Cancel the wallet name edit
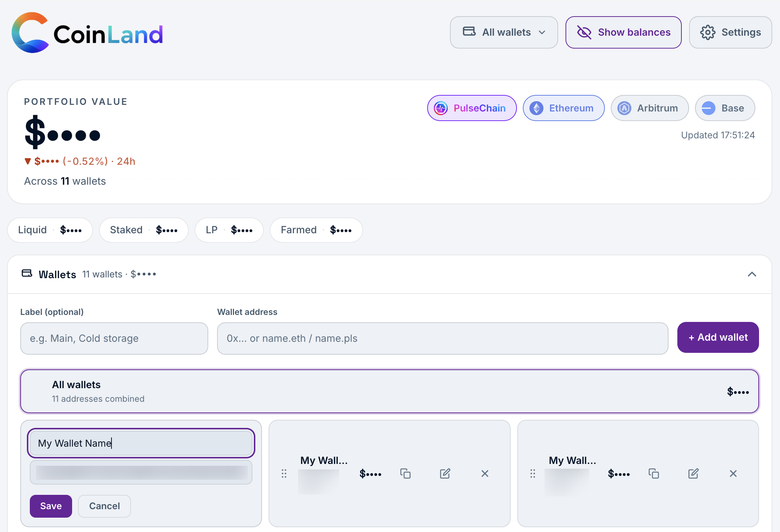 coord(104,506)
